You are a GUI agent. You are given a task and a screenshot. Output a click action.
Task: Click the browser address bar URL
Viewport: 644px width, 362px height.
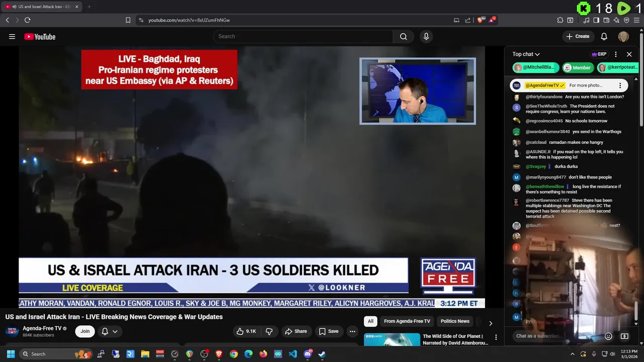click(189, 20)
